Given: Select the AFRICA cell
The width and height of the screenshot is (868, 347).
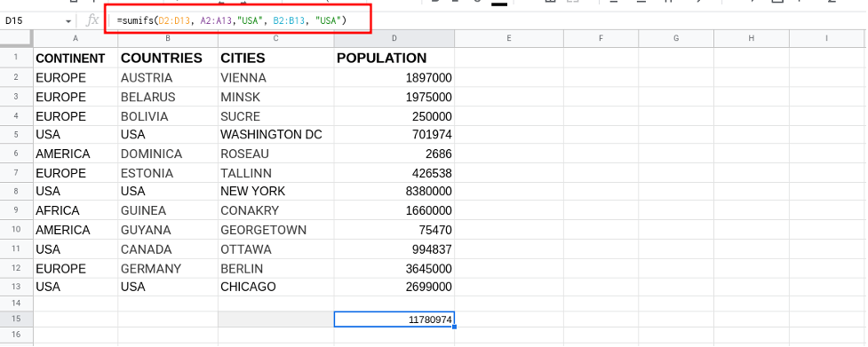Looking at the screenshot, I should click(x=76, y=210).
